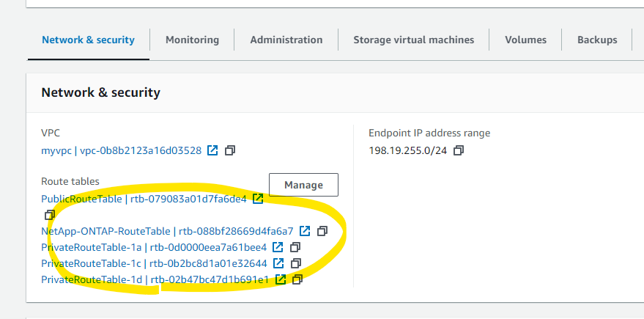Open PrivateRouteTable-1a external link icon

point(278,247)
